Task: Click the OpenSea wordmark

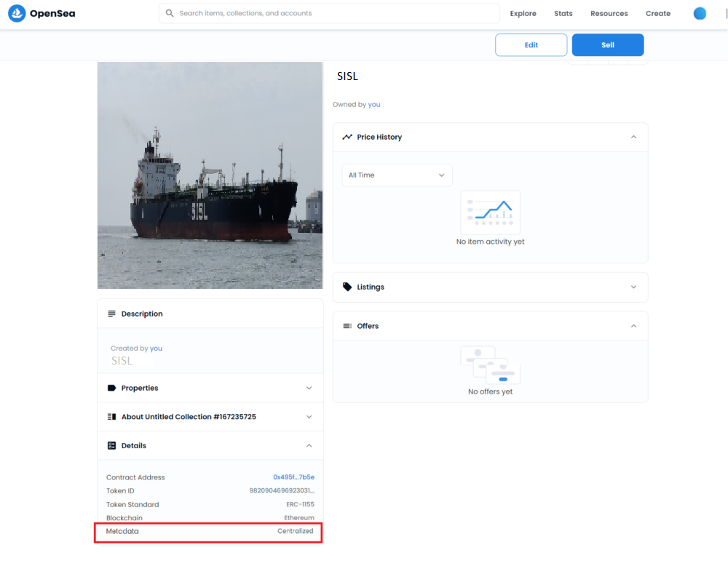Action: click(52, 14)
